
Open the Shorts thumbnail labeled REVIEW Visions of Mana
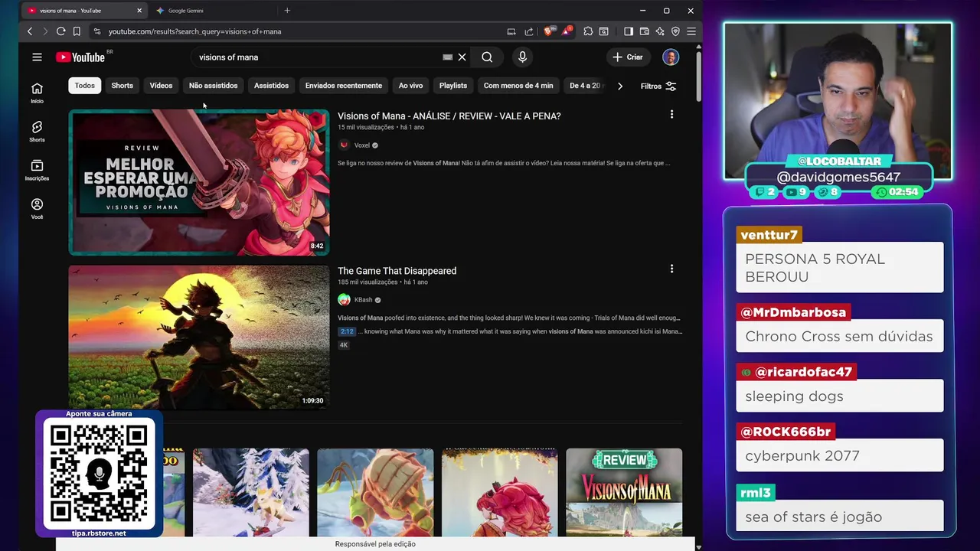click(x=624, y=492)
